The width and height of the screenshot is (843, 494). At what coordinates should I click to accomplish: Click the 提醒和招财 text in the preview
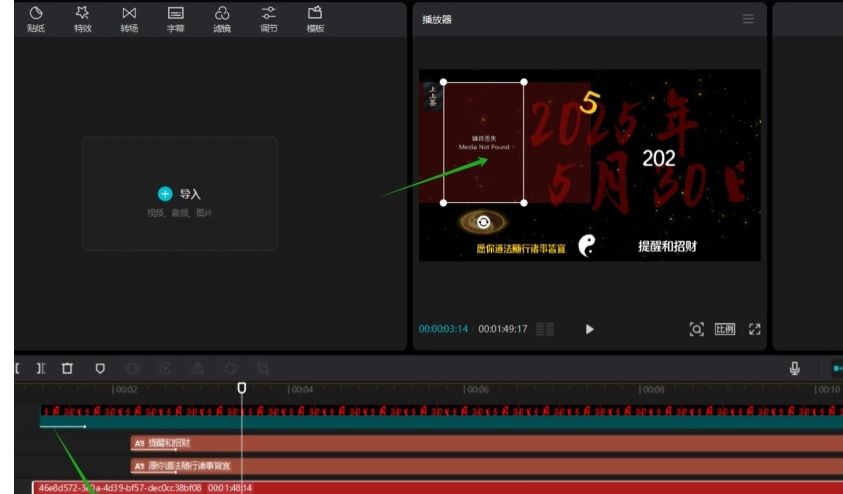pos(667,246)
